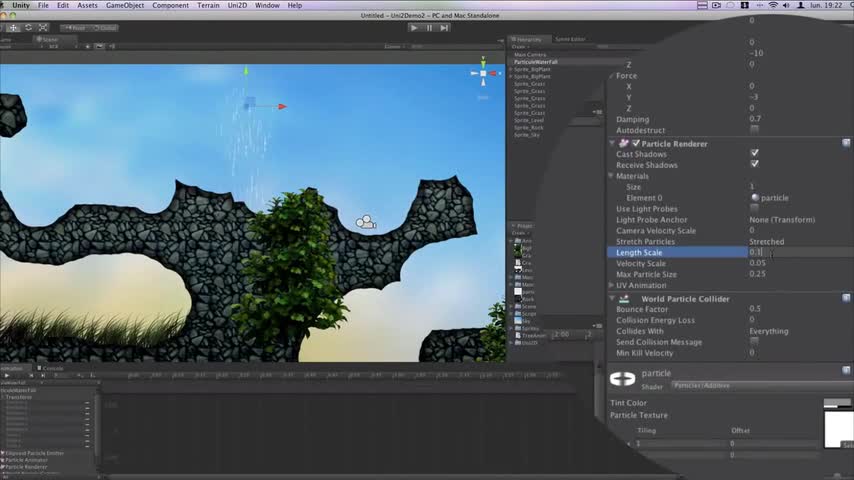Open the particle Shader dropdown
The image size is (854, 480).
click(x=762, y=385)
